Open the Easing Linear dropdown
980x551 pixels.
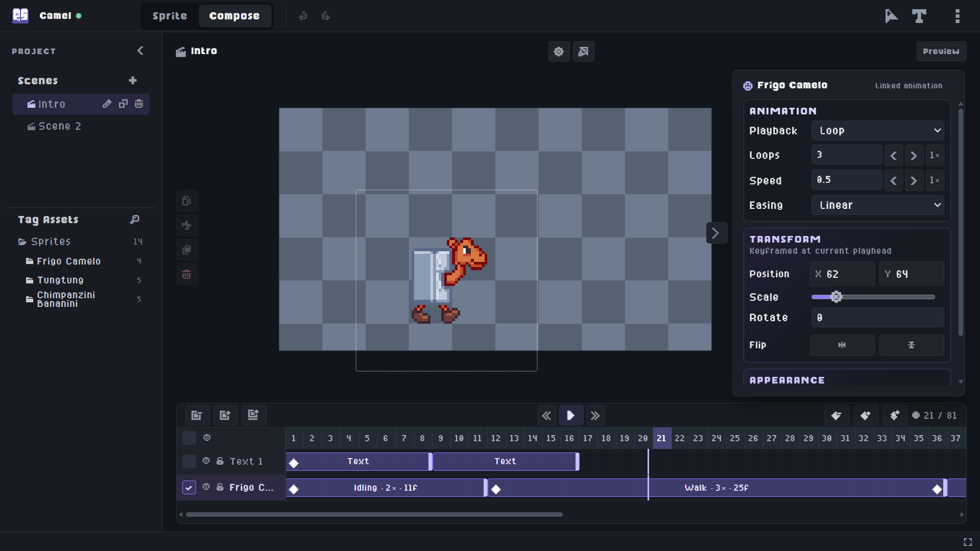pos(878,205)
